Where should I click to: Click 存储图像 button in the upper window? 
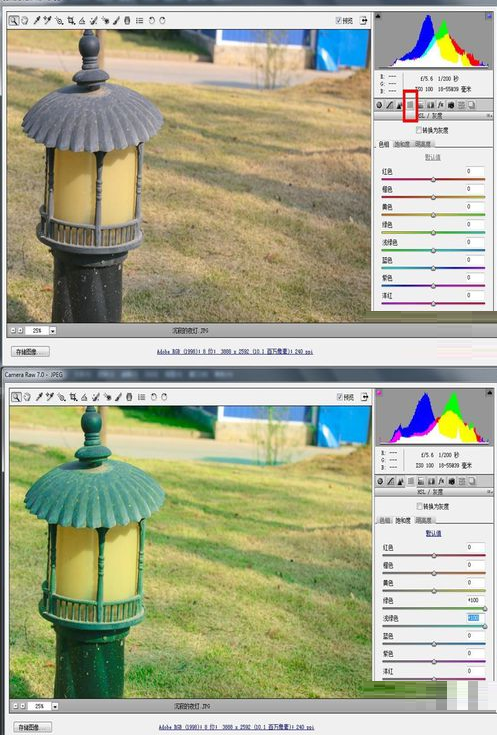tap(30, 351)
